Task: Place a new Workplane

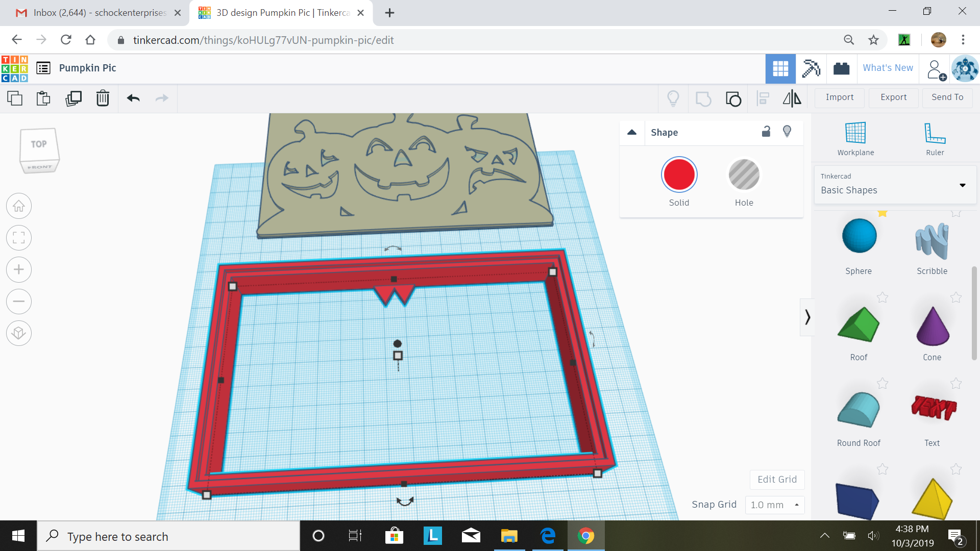Action: pyautogui.click(x=855, y=138)
